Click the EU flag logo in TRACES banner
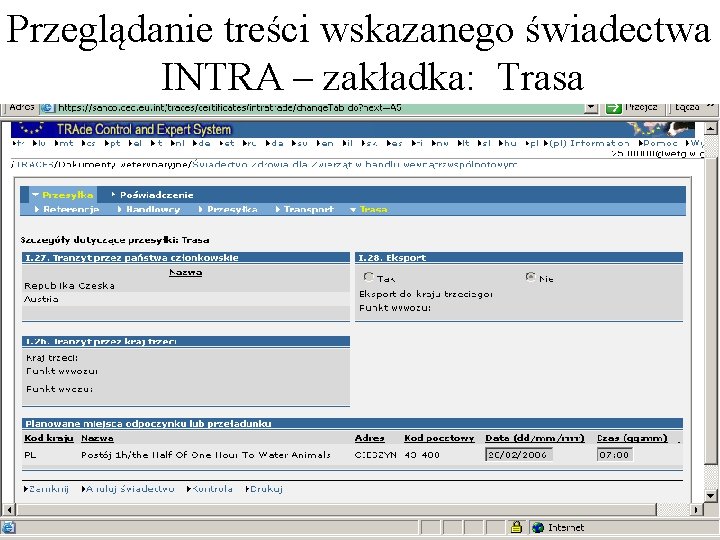 [32, 129]
